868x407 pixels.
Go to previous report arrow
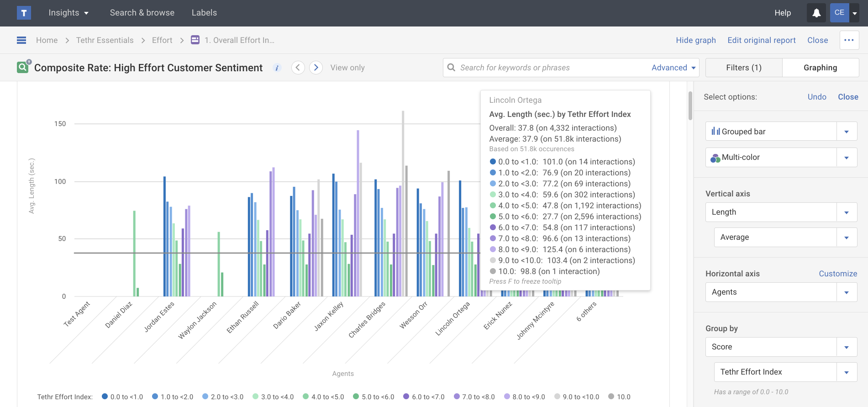(298, 68)
